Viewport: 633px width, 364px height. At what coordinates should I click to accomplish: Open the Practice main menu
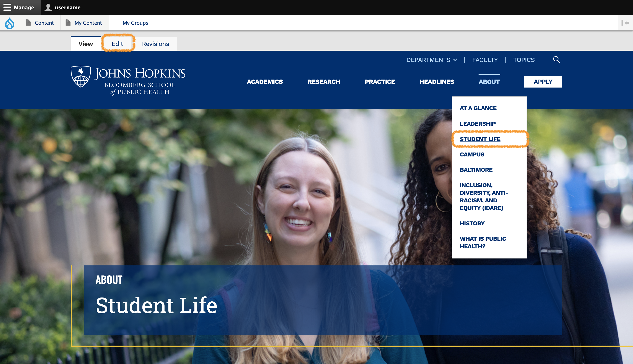[x=380, y=82]
